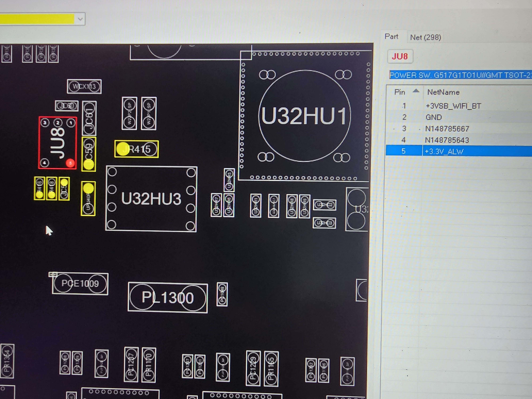This screenshot has width=532, height=399.
Task: Select the PCE1009 capacitor component
Action: [x=80, y=284]
